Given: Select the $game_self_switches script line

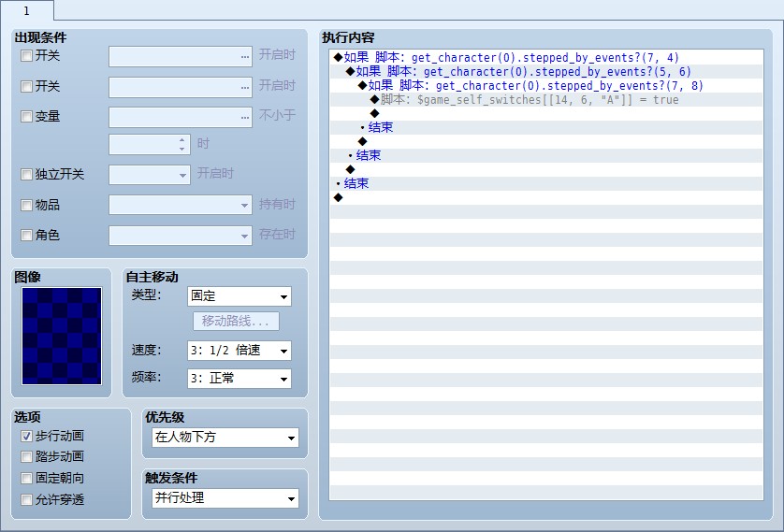Looking at the screenshot, I should click(546, 99).
